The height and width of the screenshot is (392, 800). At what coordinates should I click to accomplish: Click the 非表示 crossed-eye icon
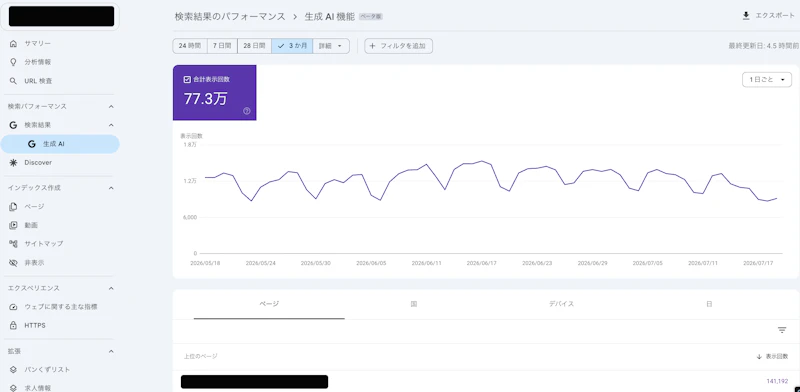13,263
